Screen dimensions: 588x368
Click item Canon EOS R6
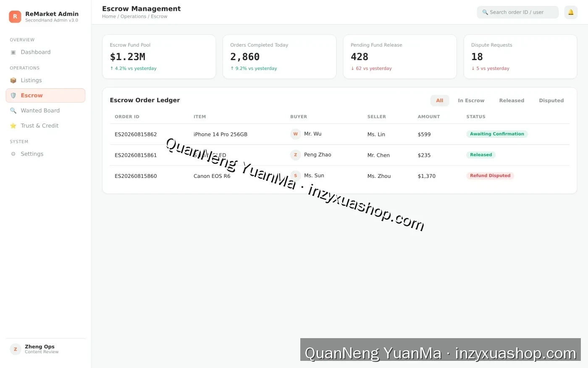click(212, 176)
